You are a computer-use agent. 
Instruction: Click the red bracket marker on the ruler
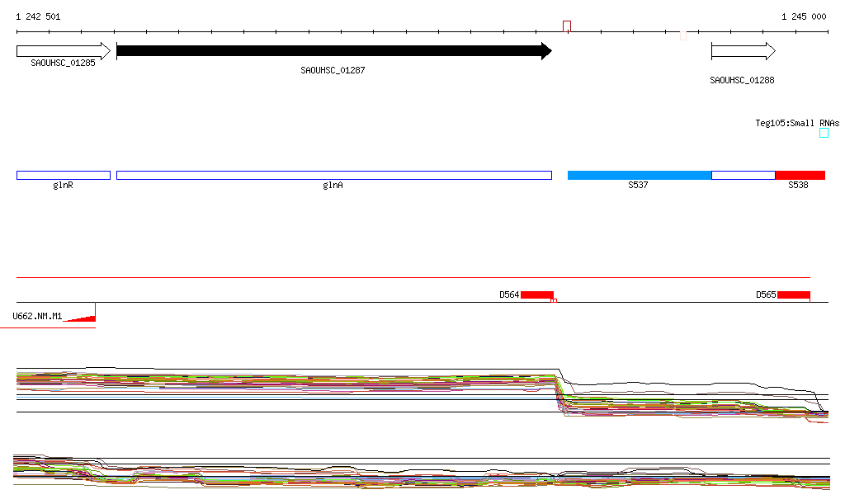pos(567,26)
